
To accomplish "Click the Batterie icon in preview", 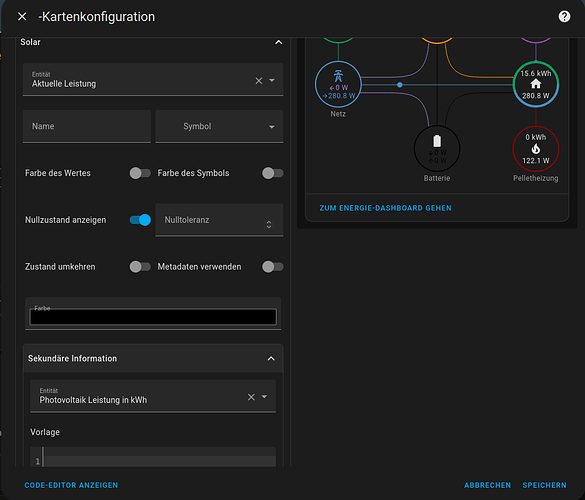I will point(437,141).
